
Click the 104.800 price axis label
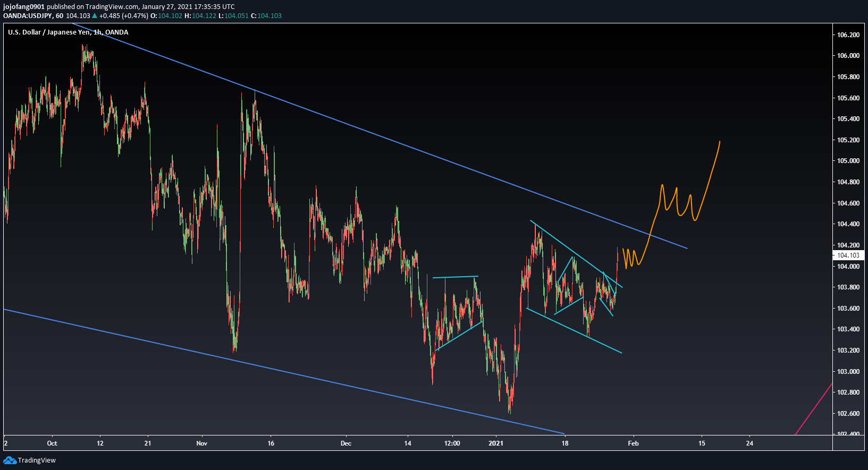click(x=848, y=182)
